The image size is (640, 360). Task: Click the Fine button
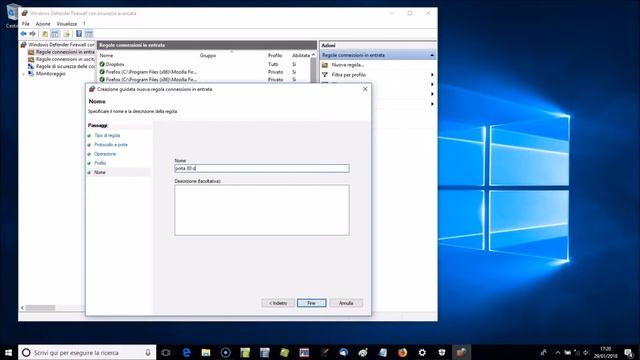tap(311, 303)
